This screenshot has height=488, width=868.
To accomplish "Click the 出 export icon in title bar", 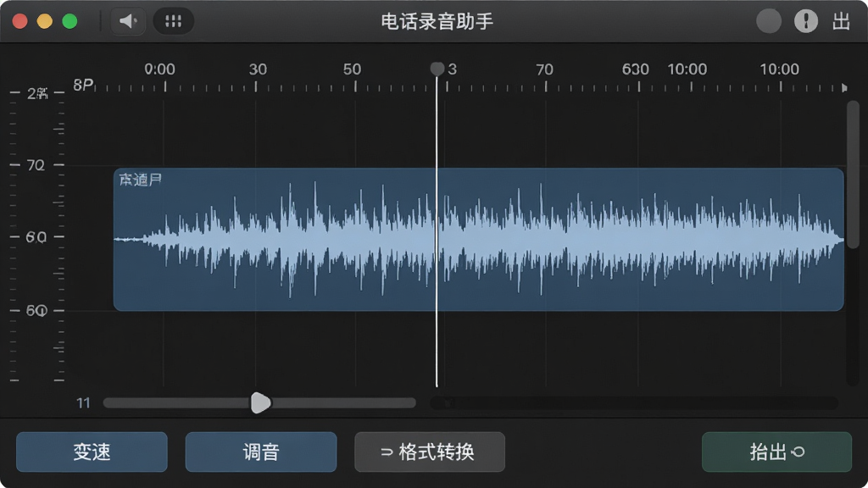I will pyautogui.click(x=842, y=21).
